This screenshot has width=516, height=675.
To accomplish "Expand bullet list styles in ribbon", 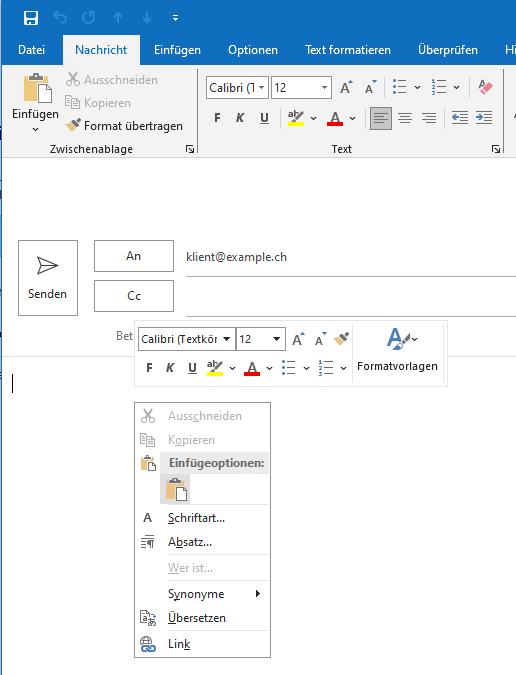I will [x=417, y=87].
